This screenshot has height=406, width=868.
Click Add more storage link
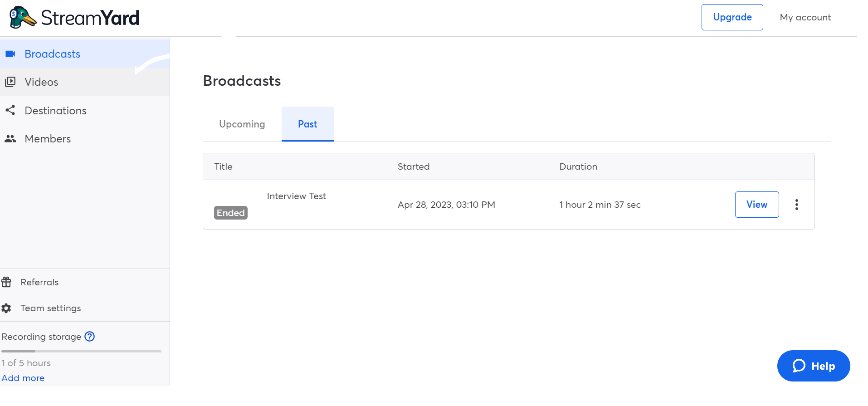coord(23,378)
